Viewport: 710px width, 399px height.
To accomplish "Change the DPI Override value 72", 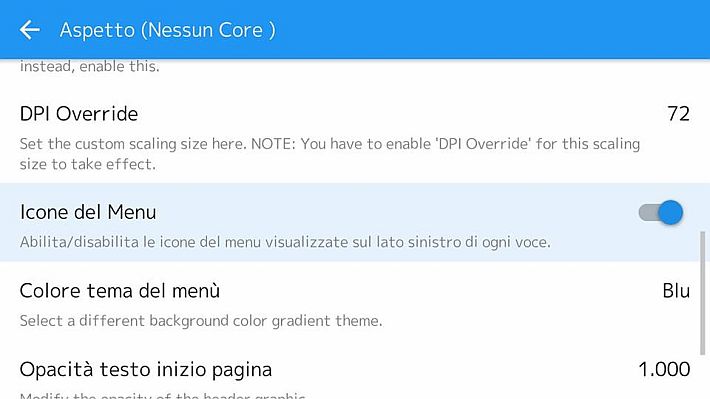I will [678, 114].
